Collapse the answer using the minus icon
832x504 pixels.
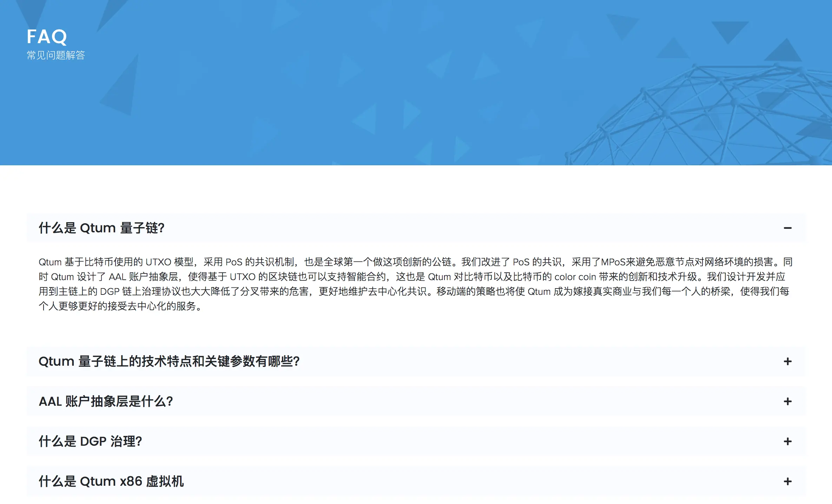(x=787, y=228)
